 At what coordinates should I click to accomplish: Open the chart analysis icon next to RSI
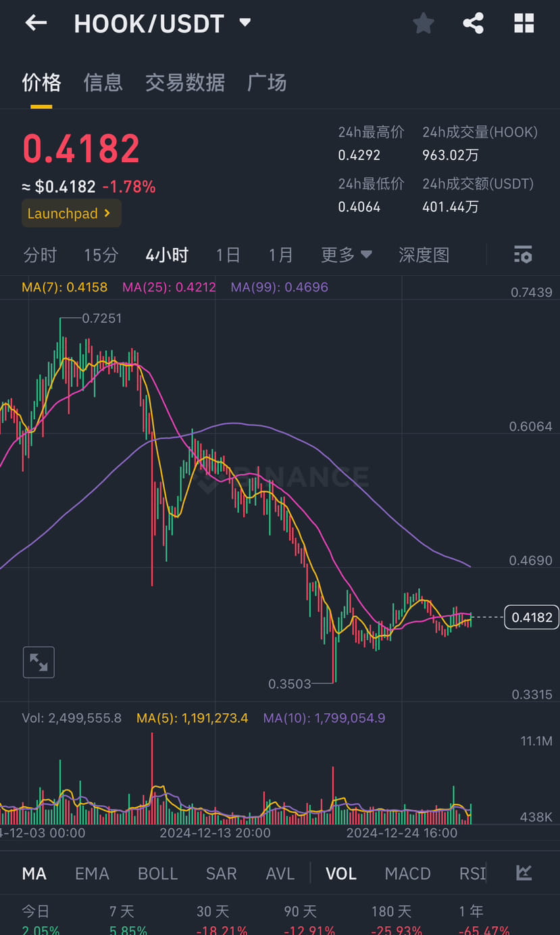pos(523,873)
